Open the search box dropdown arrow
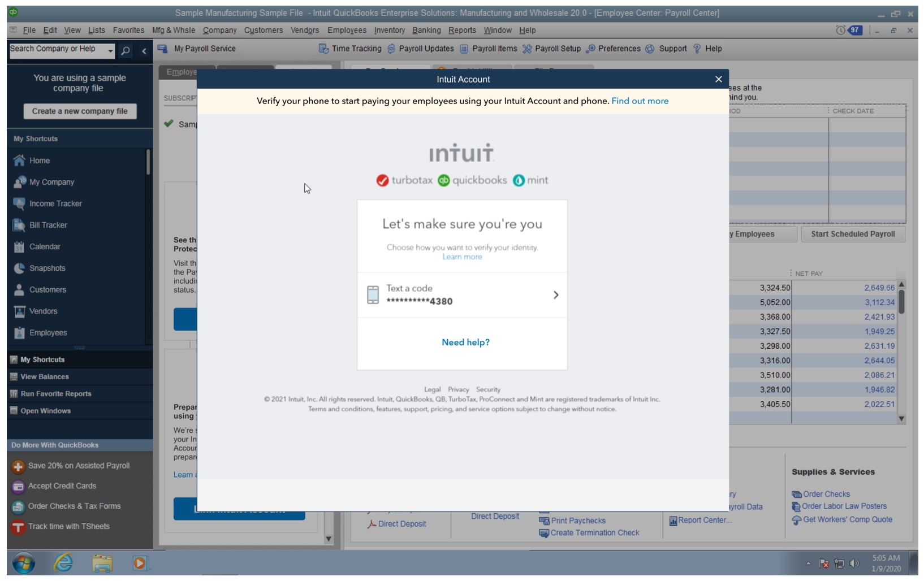The height and width of the screenshot is (581, 924). pyautogui.click(x=110, y=51)
